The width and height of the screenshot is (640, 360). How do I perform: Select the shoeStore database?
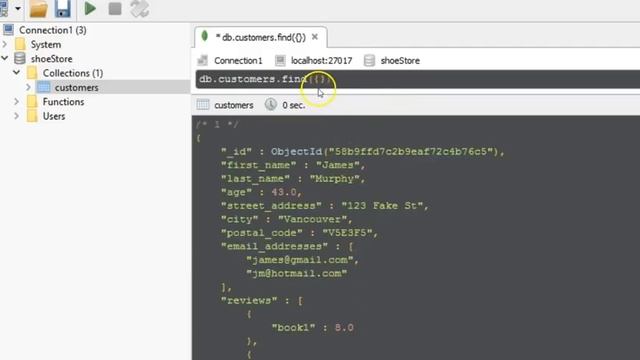click(x=51, y=59)
